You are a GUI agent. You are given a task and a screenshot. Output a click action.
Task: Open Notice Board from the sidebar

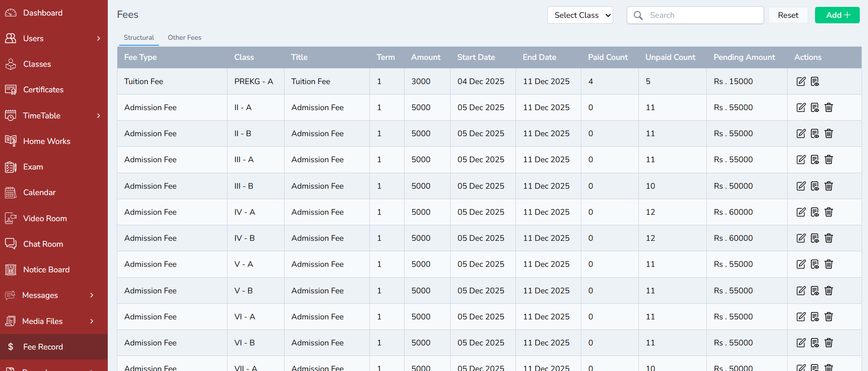46,270
